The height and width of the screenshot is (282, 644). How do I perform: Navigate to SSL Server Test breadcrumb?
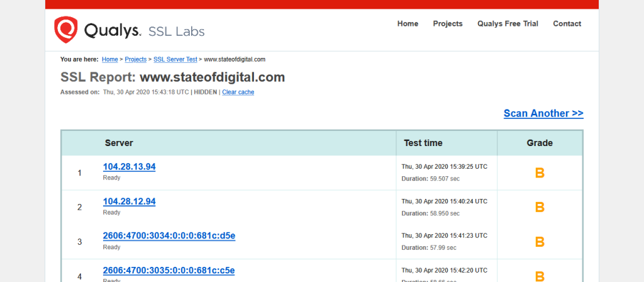175,59
